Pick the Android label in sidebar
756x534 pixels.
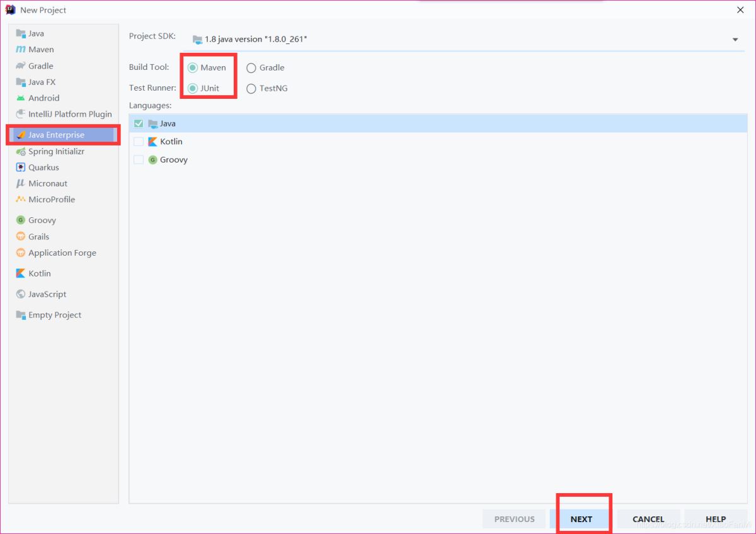pos(44,98)
